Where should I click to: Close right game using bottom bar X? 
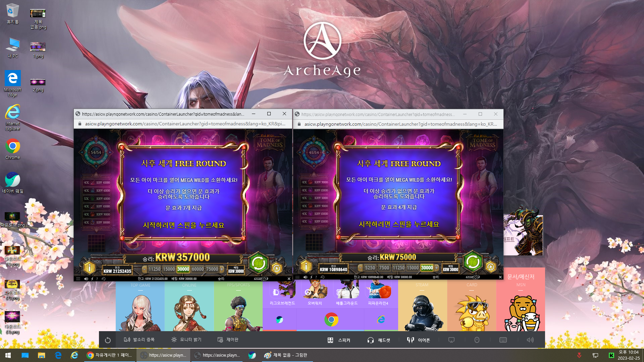coord(500,277)
